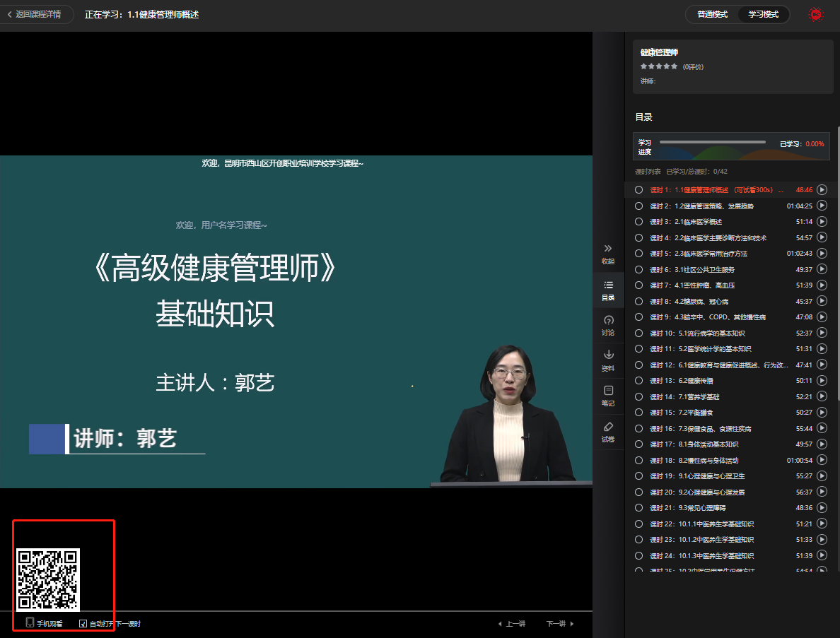Image resolution: width=840 pixels, height=638 pixels.
Task: Play 课时6 3.1社区公共卫生服务 via play icon
Action: coord(822,269)
